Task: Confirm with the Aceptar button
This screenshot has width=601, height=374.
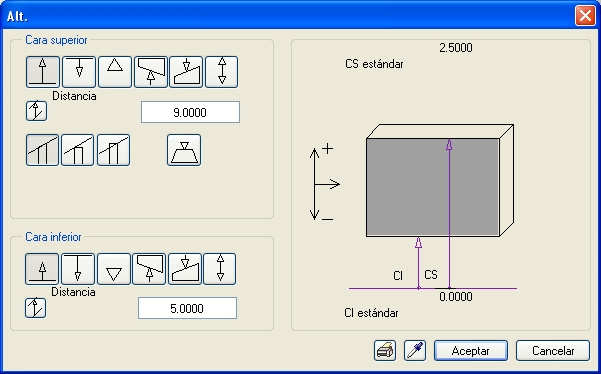Action: click(471, 350)
